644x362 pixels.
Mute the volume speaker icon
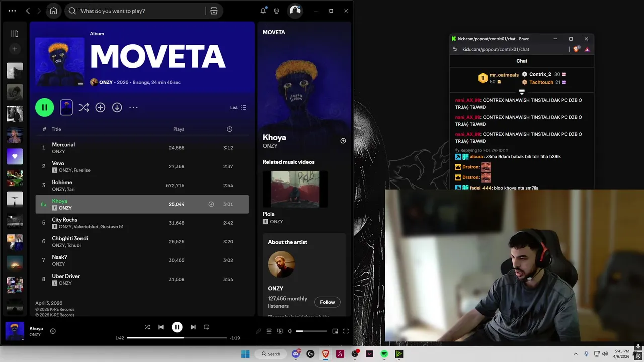coord(290,331)
